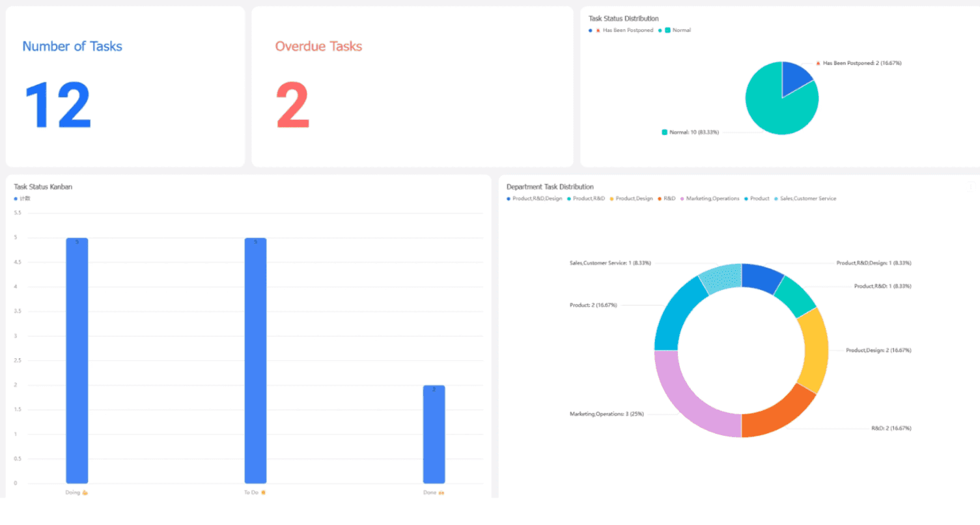Click the 'To Do' bar in the Kanban chart
Image resolution: width=980 pixels, height=525 pixels.
[255, 360]
